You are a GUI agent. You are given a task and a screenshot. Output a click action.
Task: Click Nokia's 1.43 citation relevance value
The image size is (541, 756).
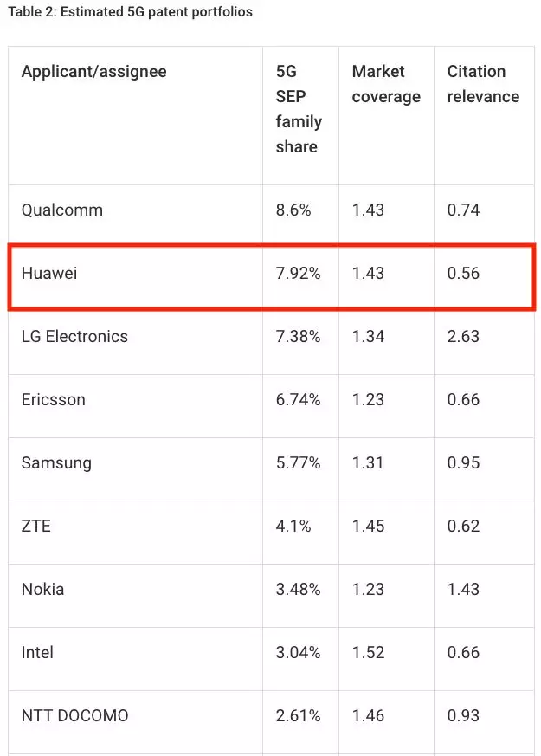click(463, 590)
